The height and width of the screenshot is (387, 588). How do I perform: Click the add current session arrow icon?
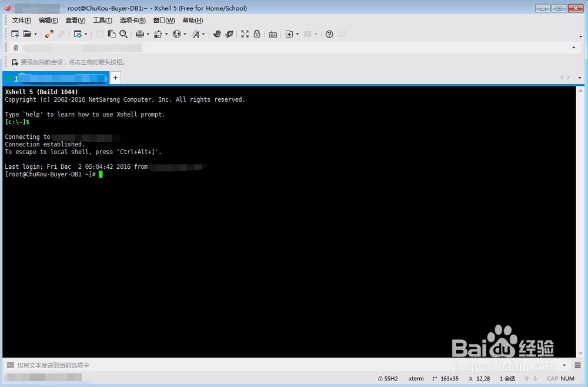[15, 62]
